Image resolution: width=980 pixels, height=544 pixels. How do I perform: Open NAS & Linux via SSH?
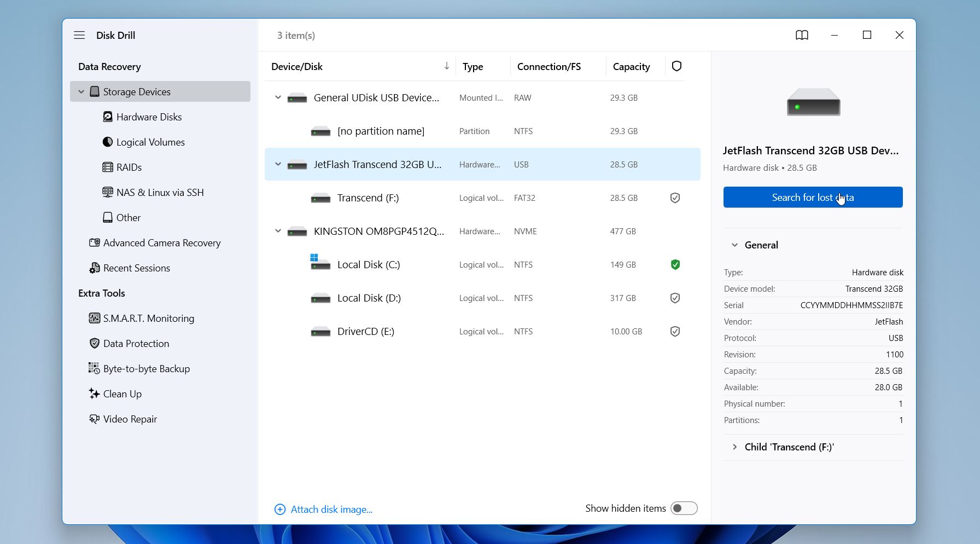(160, 192)
